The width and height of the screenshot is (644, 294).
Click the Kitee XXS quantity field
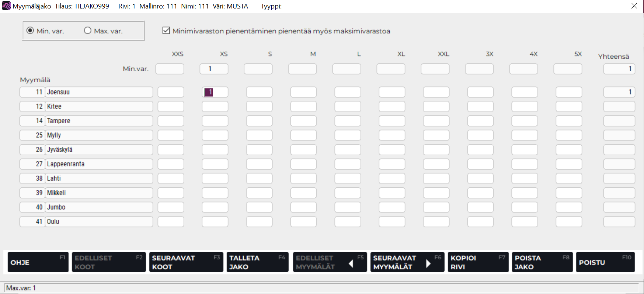pyautogui.click(x=171, y=107)
